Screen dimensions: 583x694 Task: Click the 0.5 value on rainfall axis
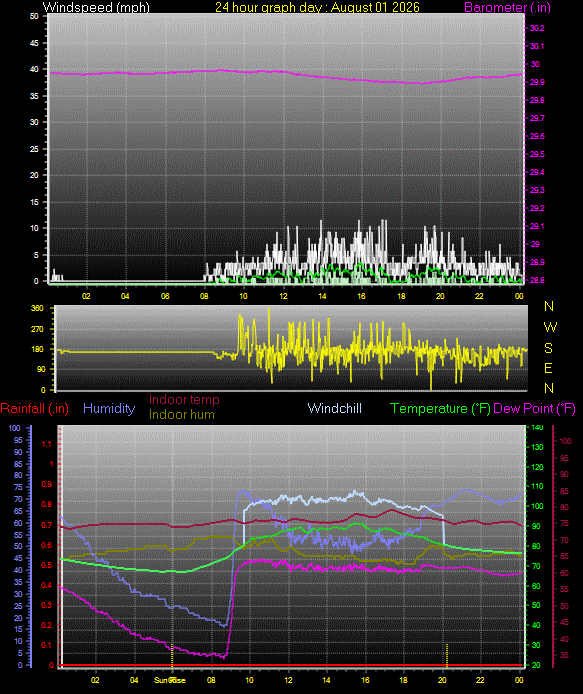(46, 565)
